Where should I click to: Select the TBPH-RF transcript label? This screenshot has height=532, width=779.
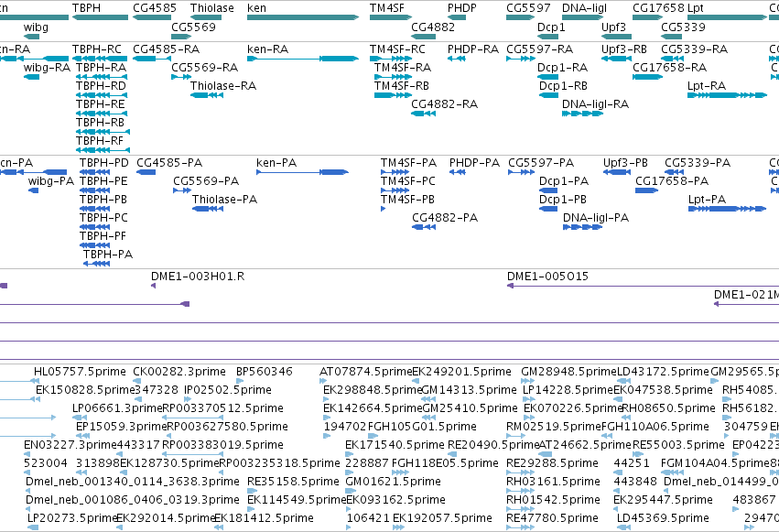pyautogui.click(x=100, y=141)
